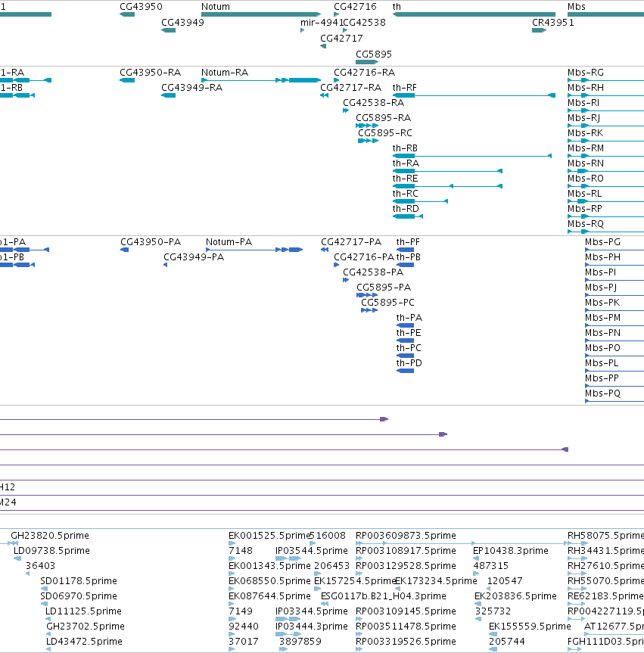Click the CG42716-RA transcript

pyautogui.click(x=337, y=80)
